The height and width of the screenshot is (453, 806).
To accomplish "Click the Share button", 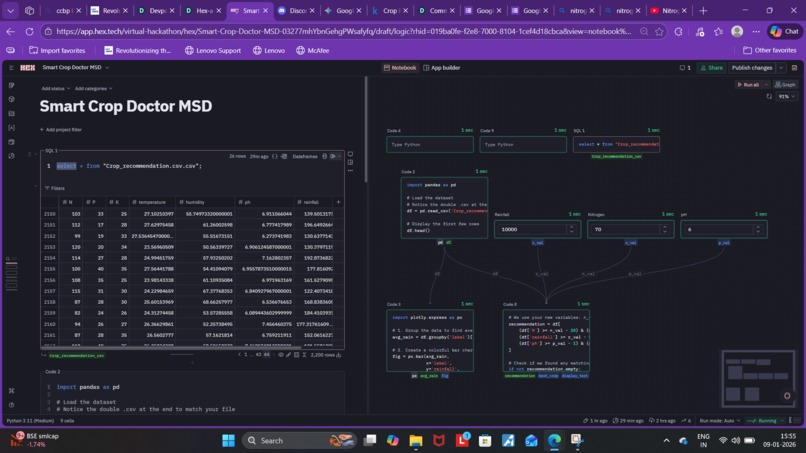I will [x=711, y=67].
